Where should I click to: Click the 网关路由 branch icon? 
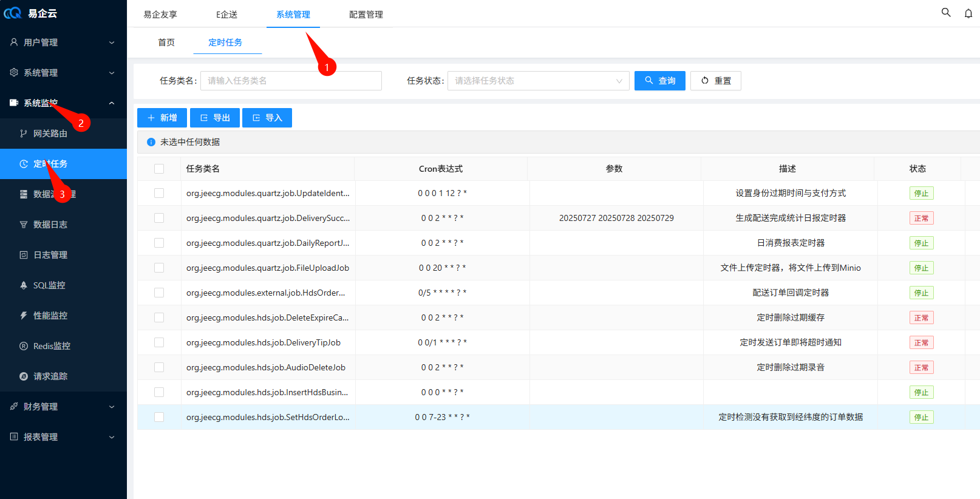(24, 133)
